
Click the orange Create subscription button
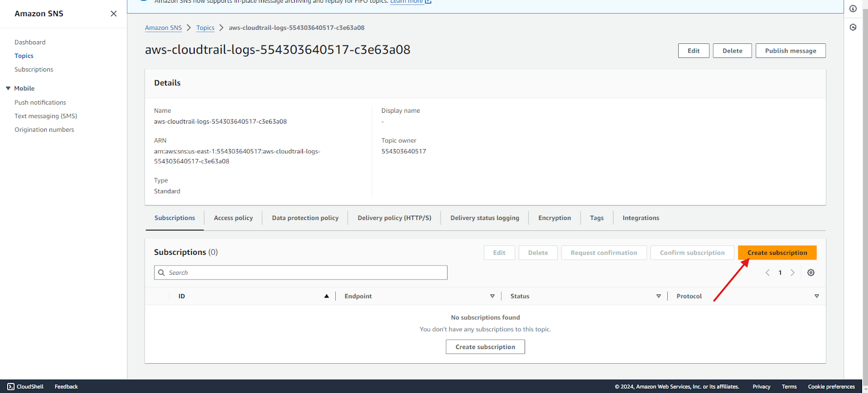[x=777, y=253]
